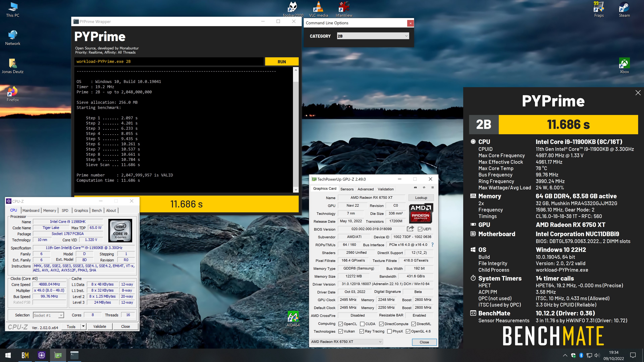The height and width of the screenshot is (362, 644).
Task: Launch Steam desktop shortcut
Action: pos(624,10)
